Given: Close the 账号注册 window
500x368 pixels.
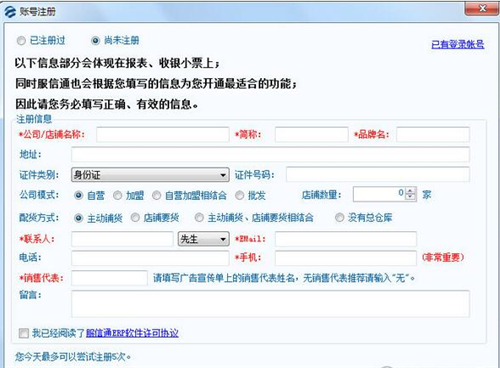Looking at the screenshot, I should (x=482, y=8).
